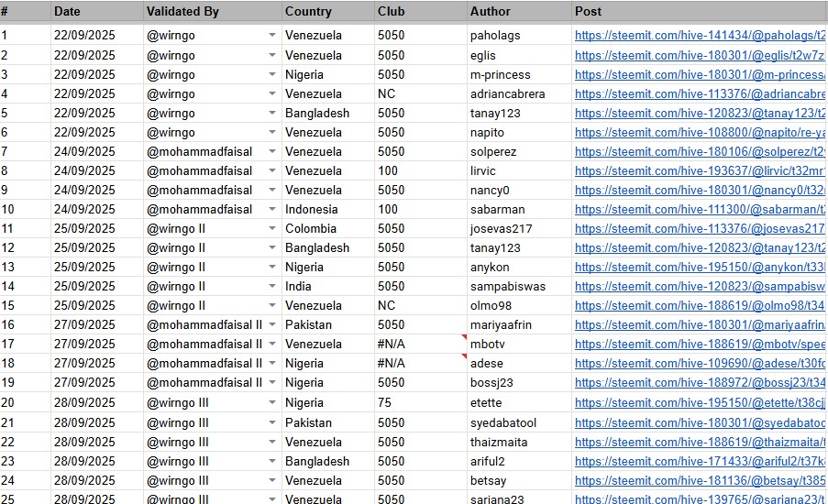The width and height of the screenshot is (828, 504).
Task: Open the bossj23 post hyperlink
Action: coord(700,383)
